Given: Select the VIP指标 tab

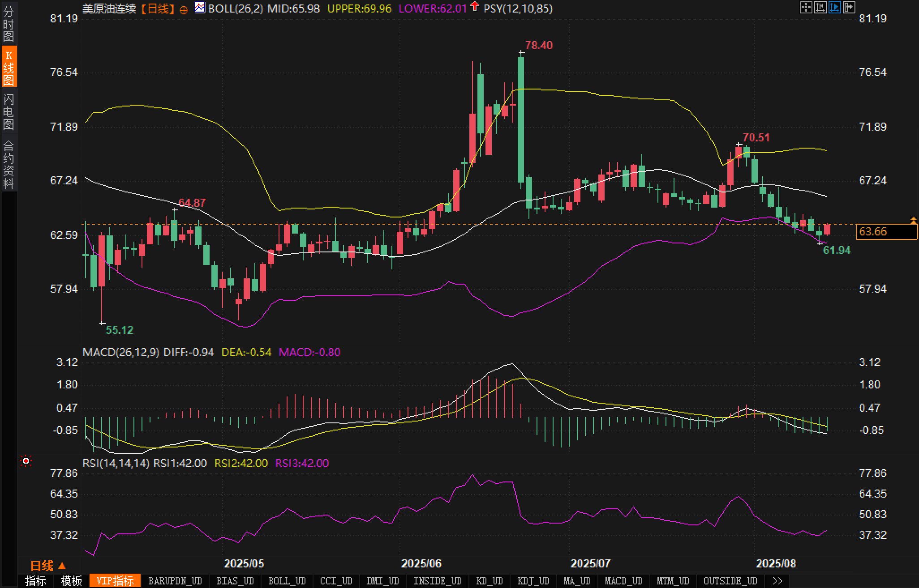Looking at the screenshot, I should (115, 581).
